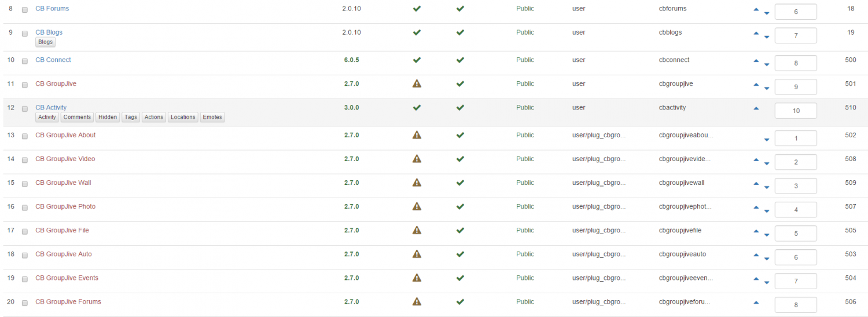Click warning icon in CB GroupJive Wall row
868x317 pixels.
coord(417,183)
